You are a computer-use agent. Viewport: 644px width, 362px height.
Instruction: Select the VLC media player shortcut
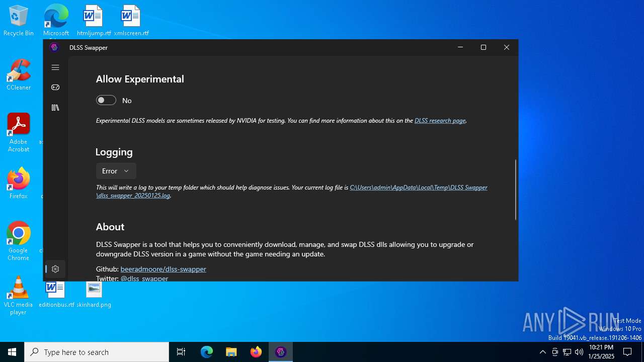tap(19, 296)
